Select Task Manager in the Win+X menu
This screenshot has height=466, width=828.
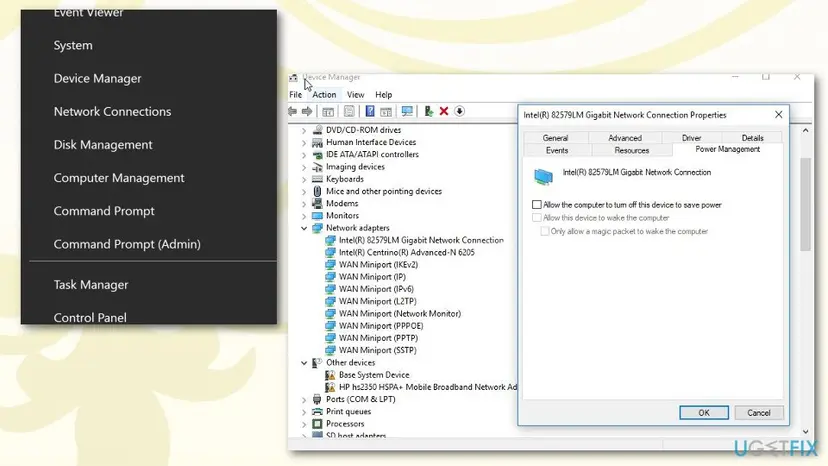(x=91, y=285)
